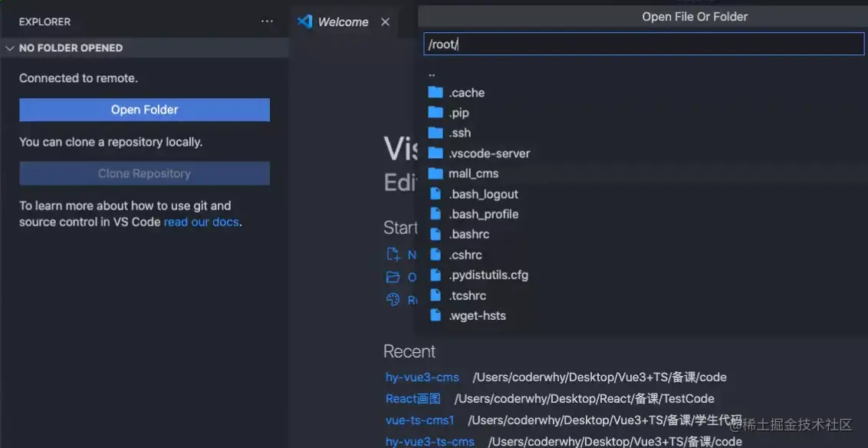Click the Open folder icon under Start
868x448 pixels.
tap(393, 277)
